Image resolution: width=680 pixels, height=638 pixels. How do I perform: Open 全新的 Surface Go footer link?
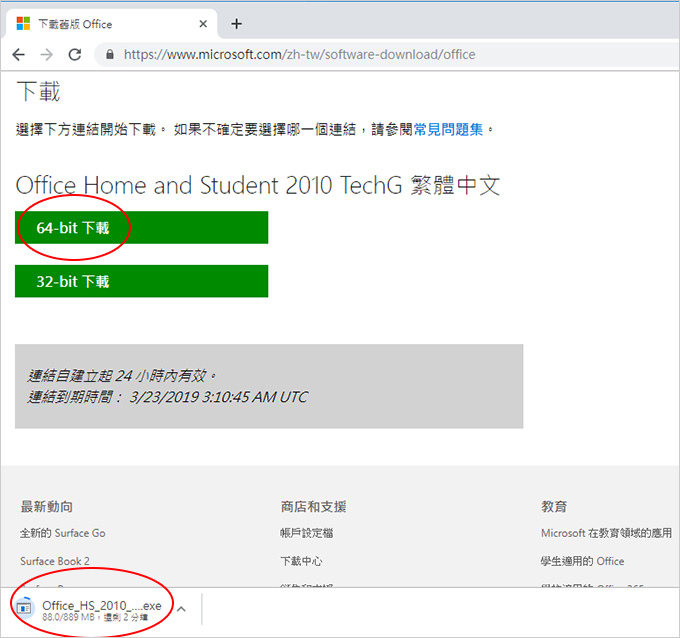63,533
